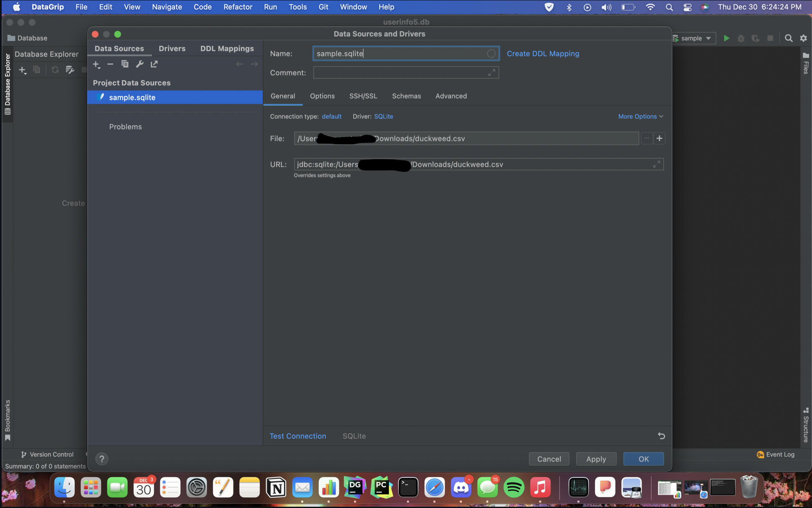
Task: Create DDL Mapping for sample.sqlite
Action: 543,54
